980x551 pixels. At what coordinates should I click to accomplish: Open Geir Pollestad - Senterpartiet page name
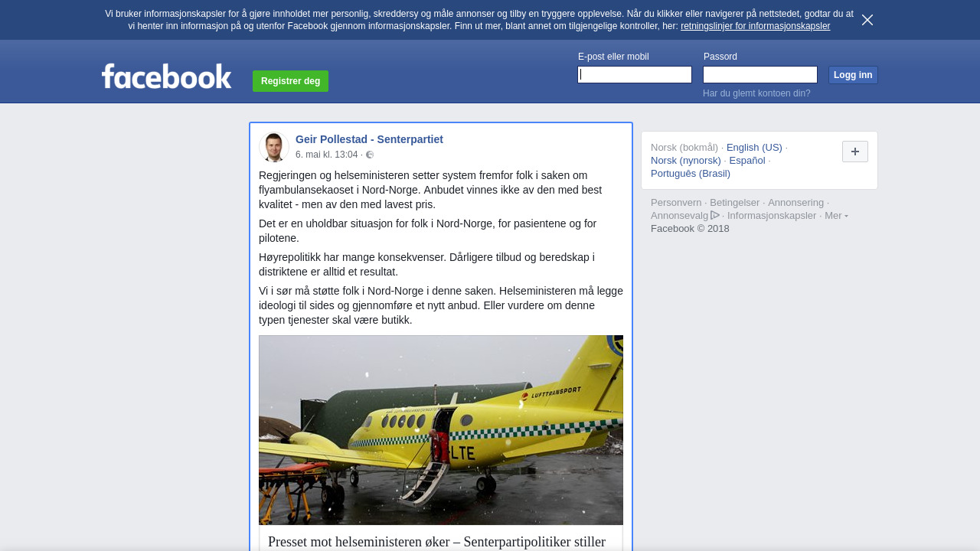[369, 139]
